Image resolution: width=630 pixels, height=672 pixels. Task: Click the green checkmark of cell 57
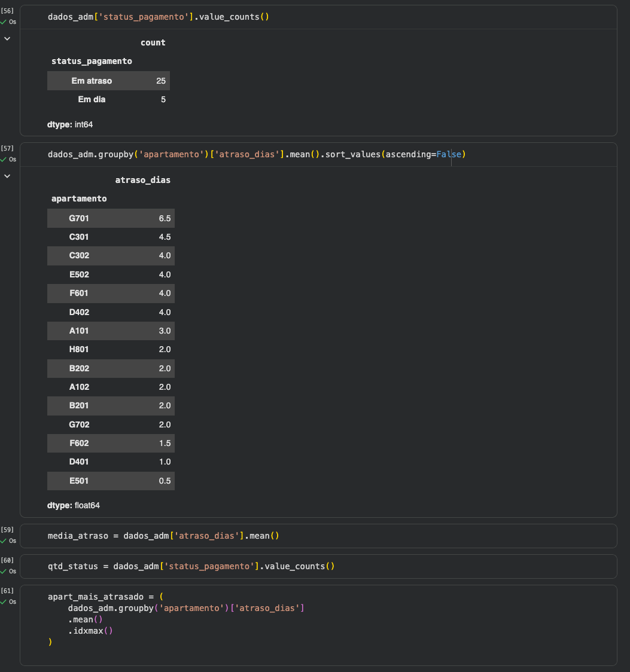click(4, 160)
